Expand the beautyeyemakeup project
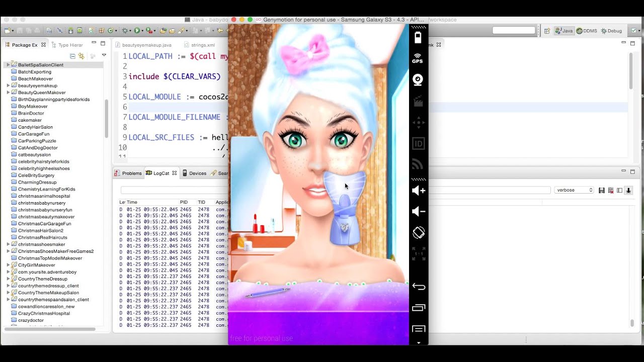The image size is (644, 362). [x=8, y=85]
